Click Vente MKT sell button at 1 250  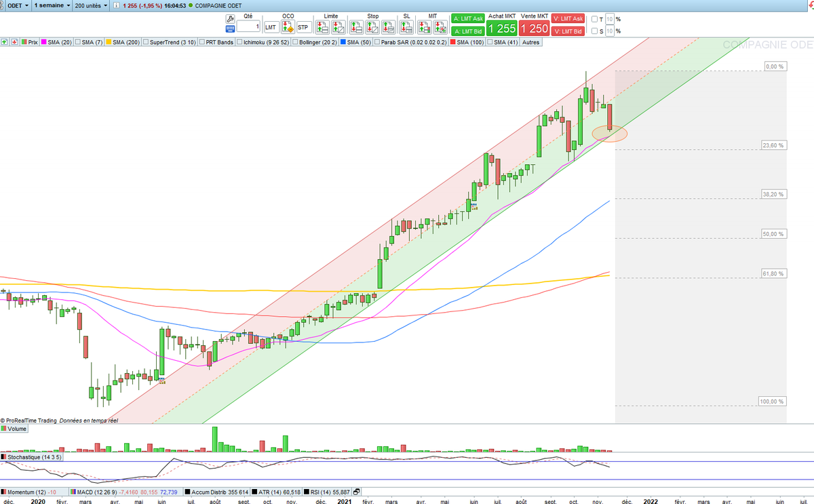pyautogui.click(x=534, y=28)
